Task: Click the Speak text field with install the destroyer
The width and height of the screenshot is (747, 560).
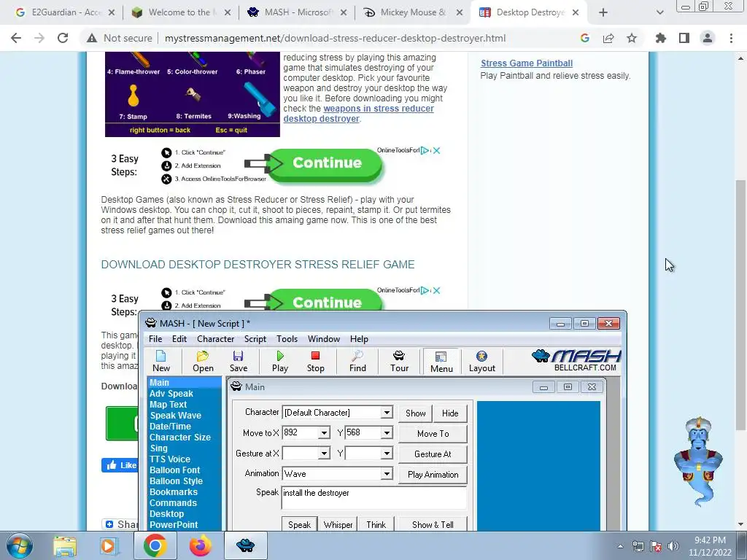Action: coord(374,498)
